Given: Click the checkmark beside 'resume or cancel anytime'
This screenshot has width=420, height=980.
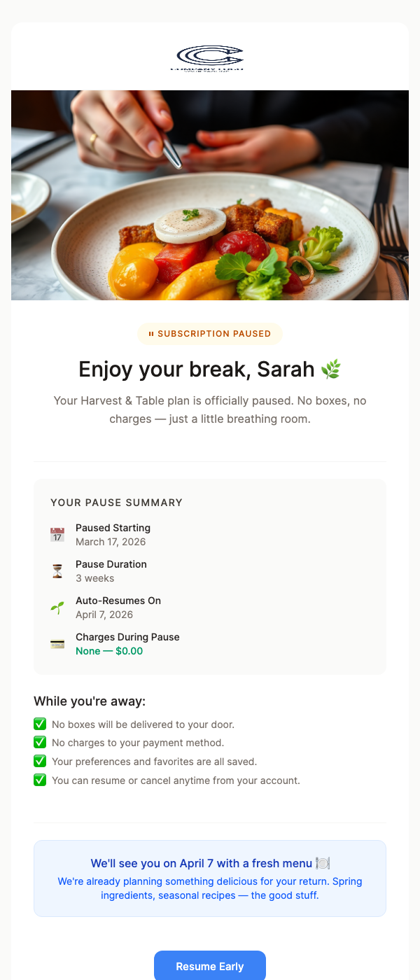Looking at the screenshot, I should (40, 780).
